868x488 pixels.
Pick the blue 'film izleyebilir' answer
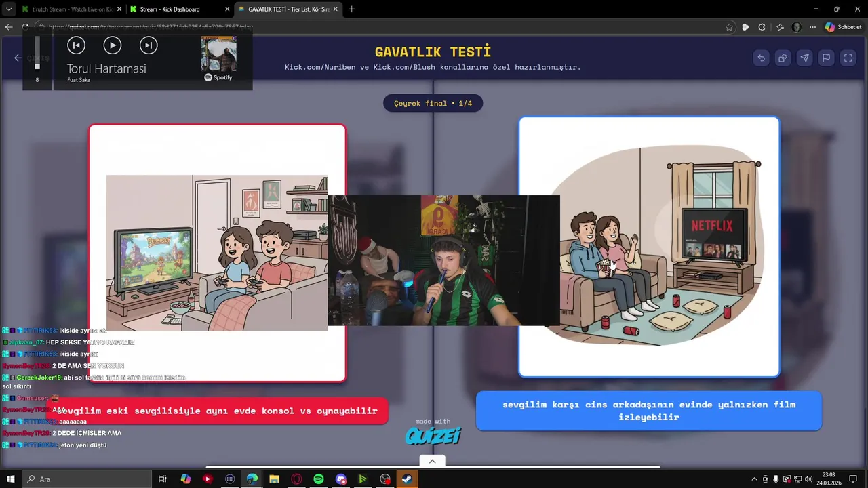point(649,411)
